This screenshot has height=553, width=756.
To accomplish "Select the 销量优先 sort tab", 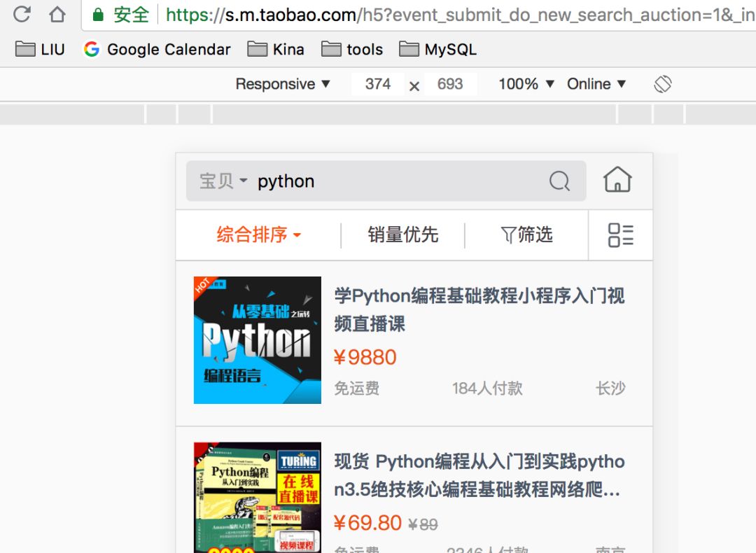I will pyautogui.click(x=403, y=234).
